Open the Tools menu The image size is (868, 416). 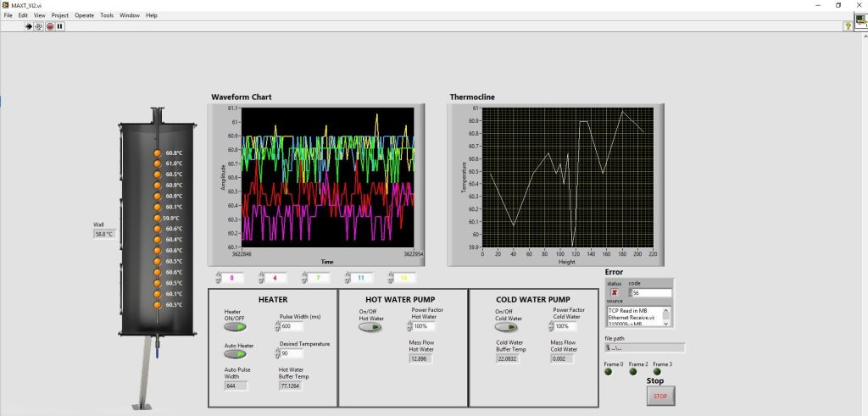(107, 15)
